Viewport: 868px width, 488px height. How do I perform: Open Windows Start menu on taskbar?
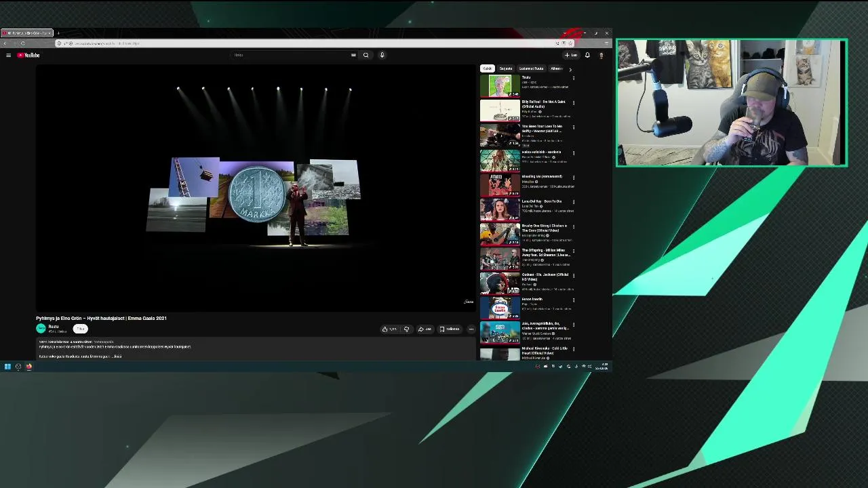[x=7, y=367]
